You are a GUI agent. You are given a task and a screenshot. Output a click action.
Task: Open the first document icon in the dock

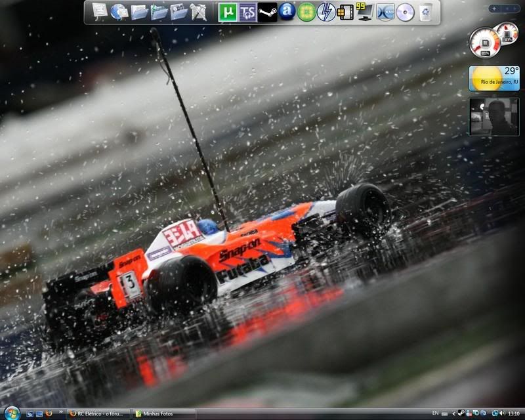point(100,12)
